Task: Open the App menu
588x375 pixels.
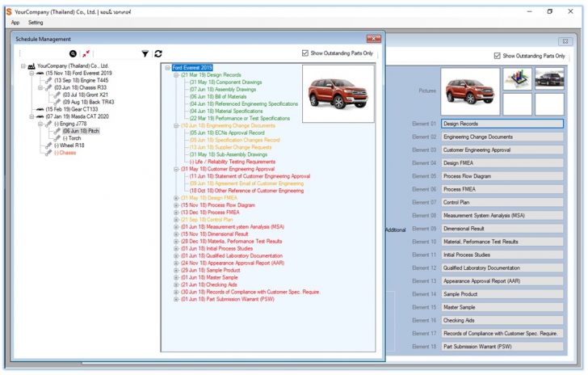Action: click(15, 23)
